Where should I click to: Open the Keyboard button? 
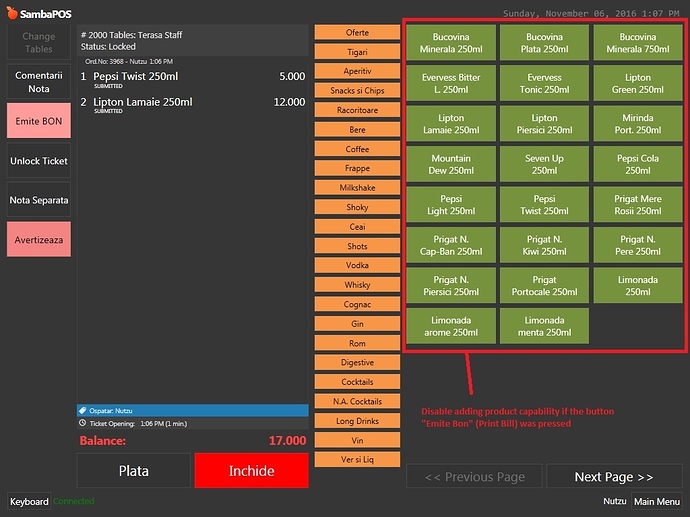[x=29, y=502]
